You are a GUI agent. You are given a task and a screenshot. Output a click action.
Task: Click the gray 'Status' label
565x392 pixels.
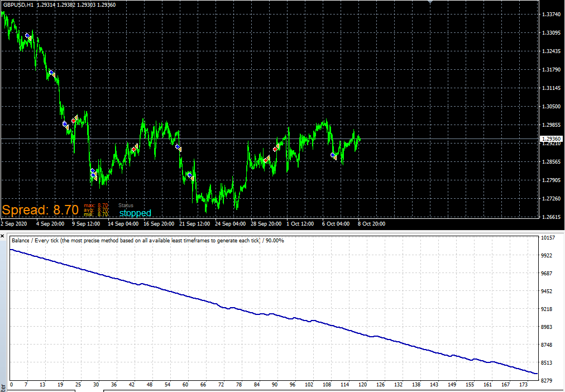[x=126, y=205]
